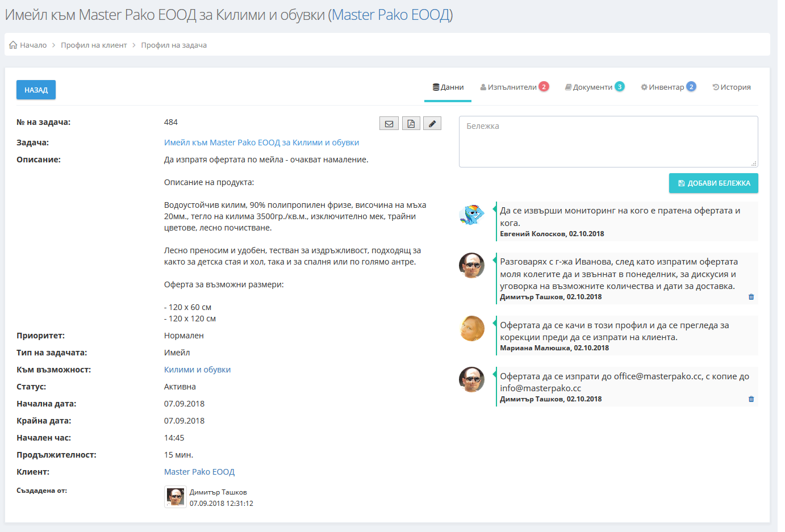Screen dimensions: 785x532
Task: Click the Крайна дата value 07.09.2018
Action: (x=184, y=421)
